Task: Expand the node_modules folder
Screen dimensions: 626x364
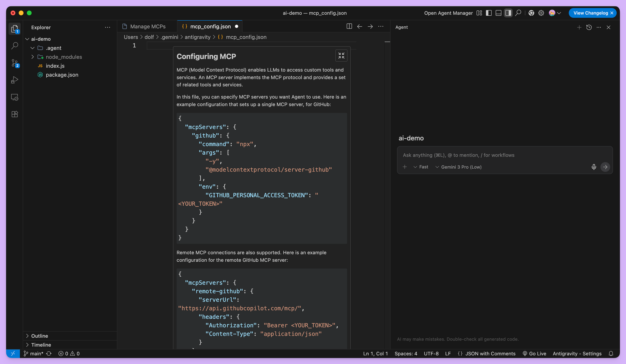Action: tap(64, 57)
